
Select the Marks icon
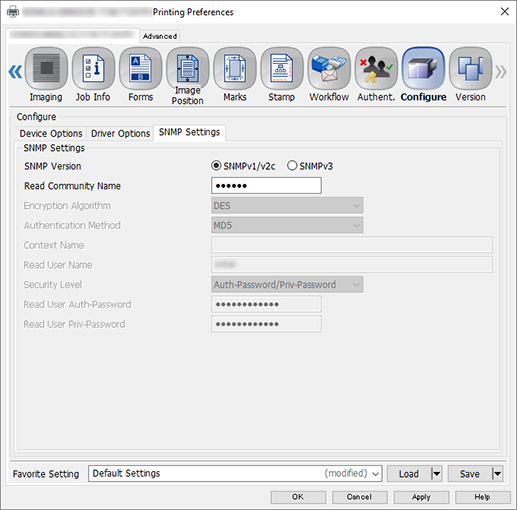point(235,68)
